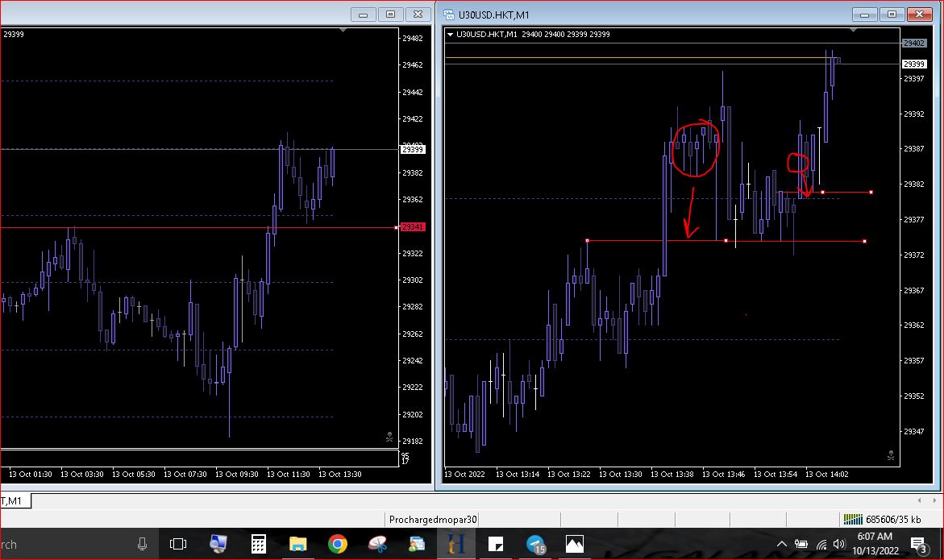Show hidden system tray icons

(x=781, y=545)
